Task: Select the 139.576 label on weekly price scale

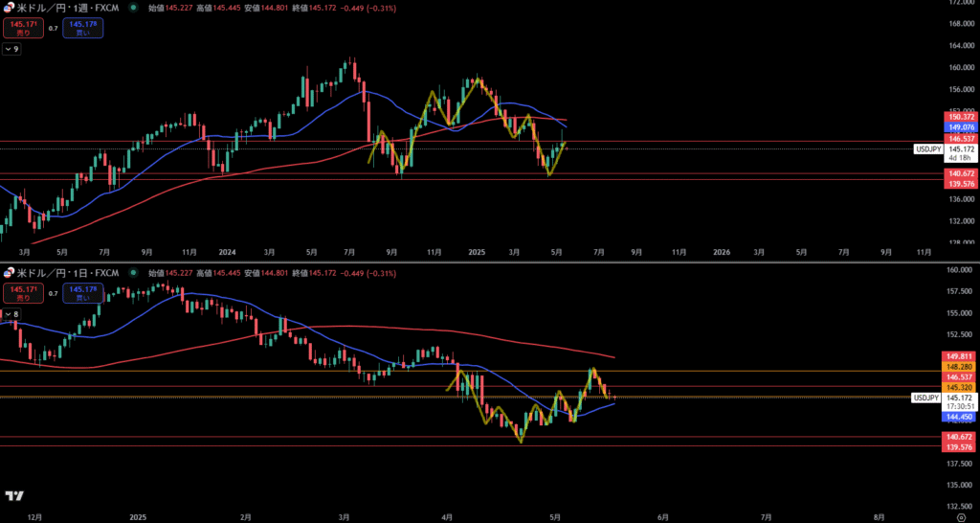Action: pyautogui.click(x=959, y=184)
